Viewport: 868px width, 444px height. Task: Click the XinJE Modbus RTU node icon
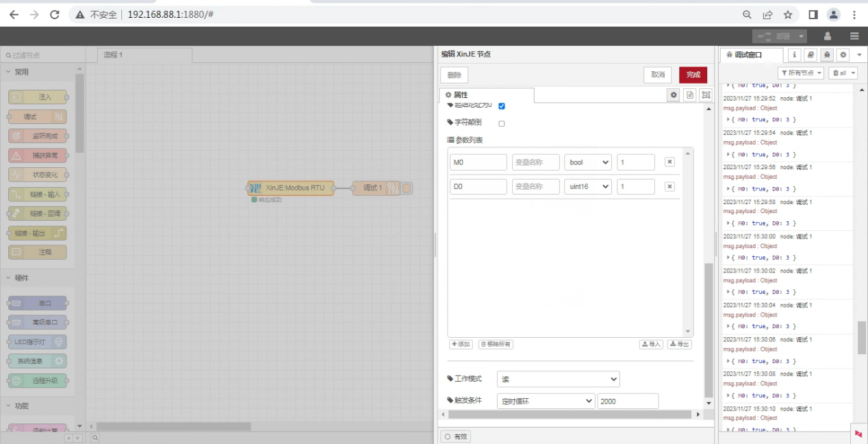click(x=255, y=188)
